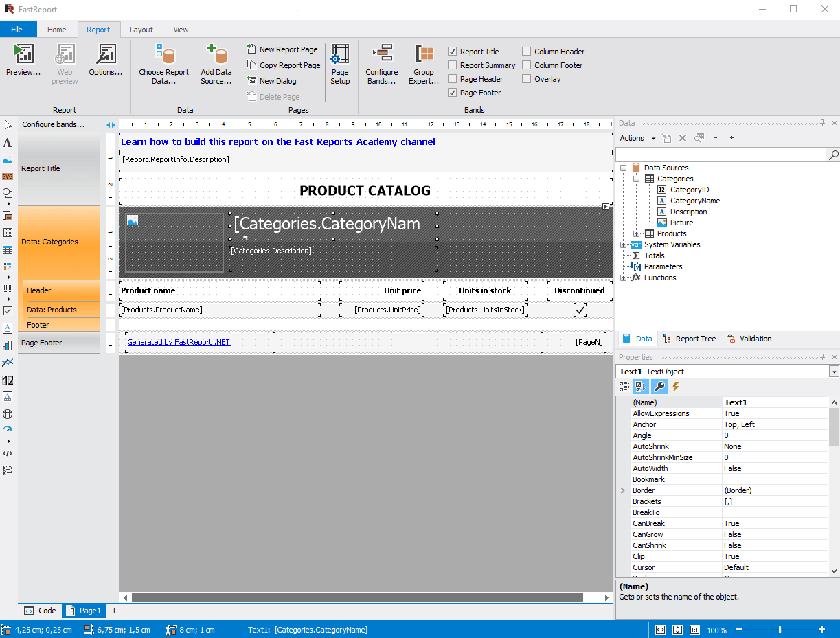Viewport: 840px width, 638px height.
Task: Click New Report Page button
Action: pos(282,49)
